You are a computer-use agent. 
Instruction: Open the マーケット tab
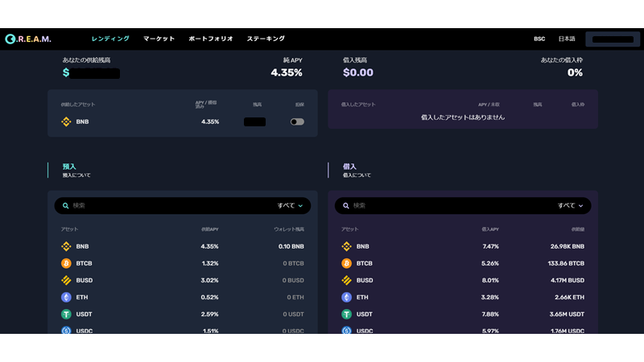(x=159, y=39)
